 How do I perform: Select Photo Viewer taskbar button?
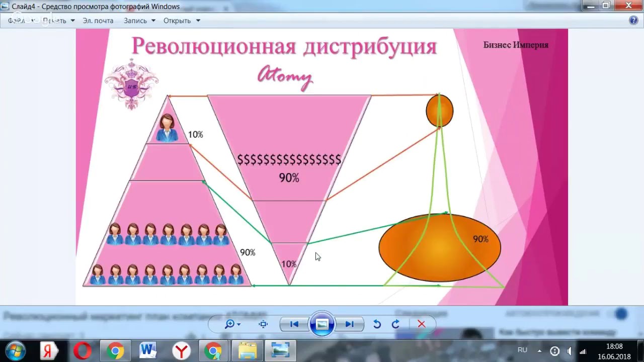click(280, 351)
